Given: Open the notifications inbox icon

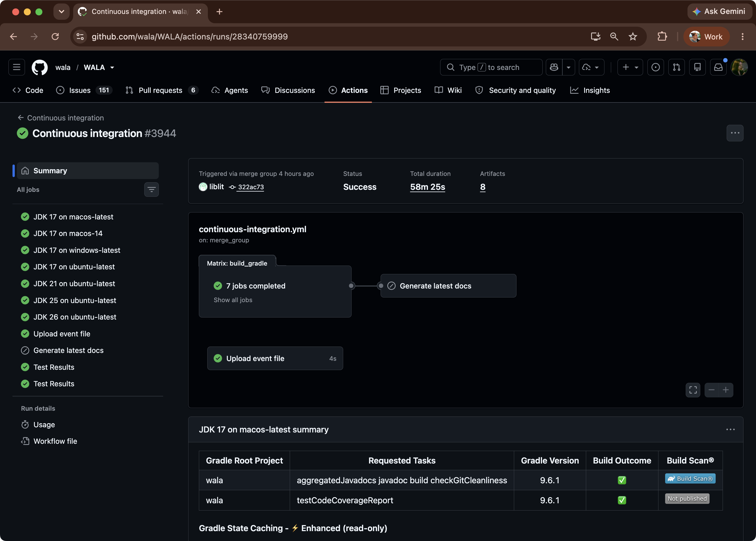Looking at the screenshot, I should [x=718, y=67].
